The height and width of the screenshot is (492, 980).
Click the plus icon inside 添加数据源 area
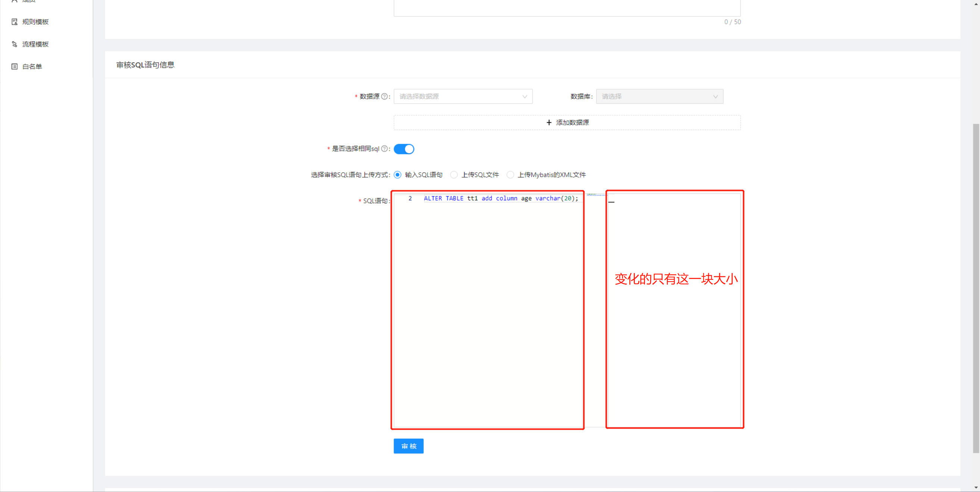(x=549, y=122)
